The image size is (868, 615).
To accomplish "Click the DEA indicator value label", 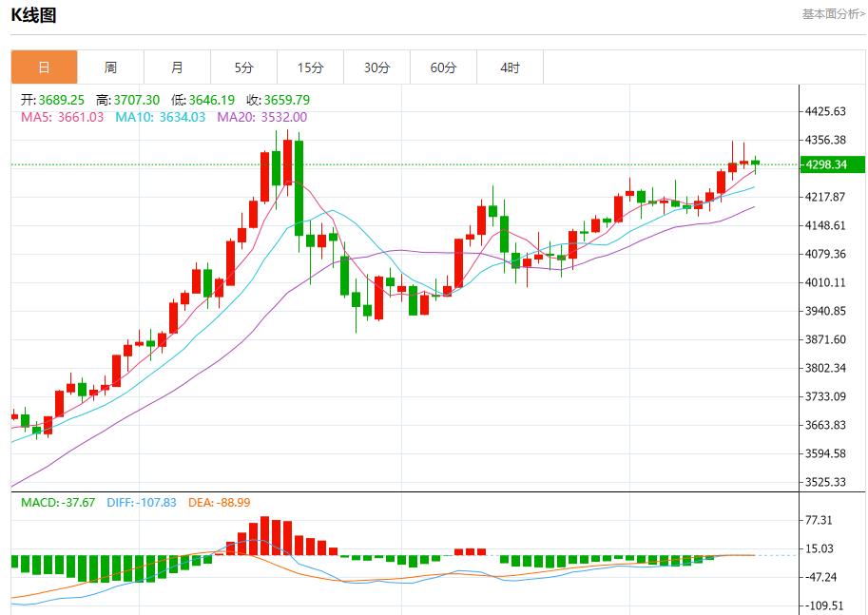I will [219, 502].
